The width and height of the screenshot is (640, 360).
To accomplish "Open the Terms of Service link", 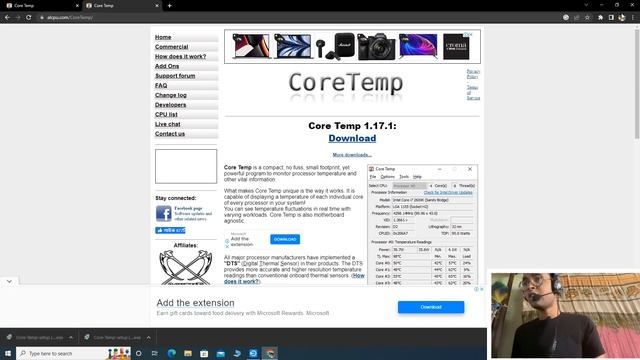I will click(x=473, y=93).
